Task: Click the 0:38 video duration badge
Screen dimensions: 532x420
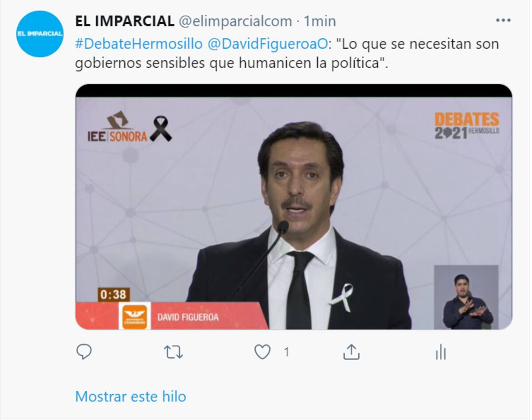Action: pos(113,295)
